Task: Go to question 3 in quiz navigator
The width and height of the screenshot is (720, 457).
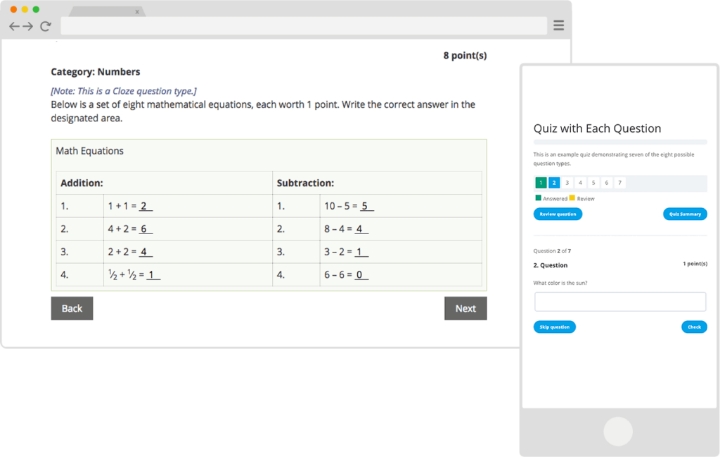Action: (567, 183)
